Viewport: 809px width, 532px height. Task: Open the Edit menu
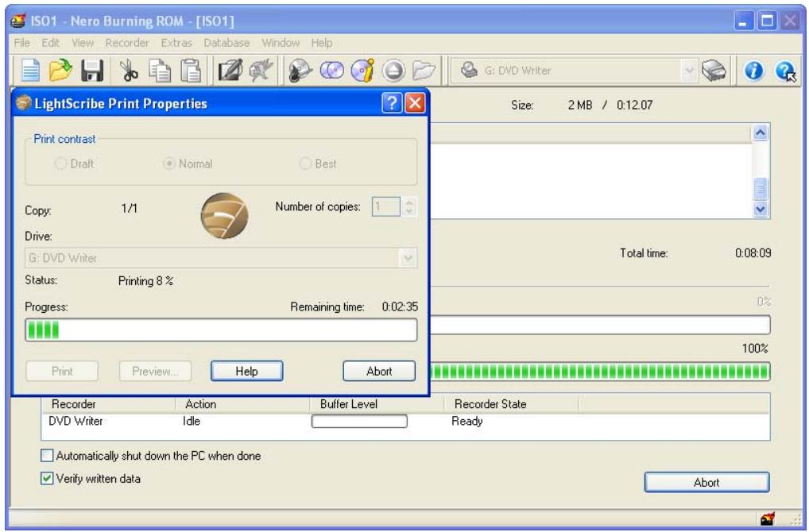point(50,43)
